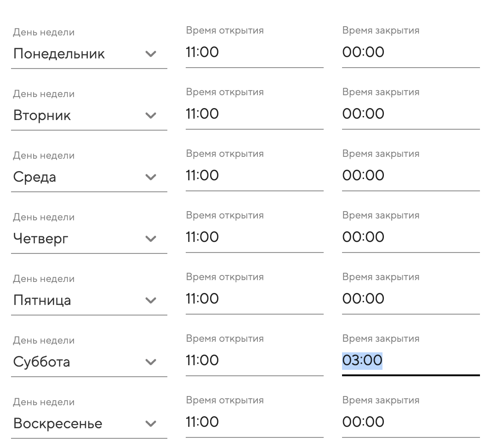Open the Пятница weekday dropdown
Viewport: 491px width, 448px height.
point(151,300)
